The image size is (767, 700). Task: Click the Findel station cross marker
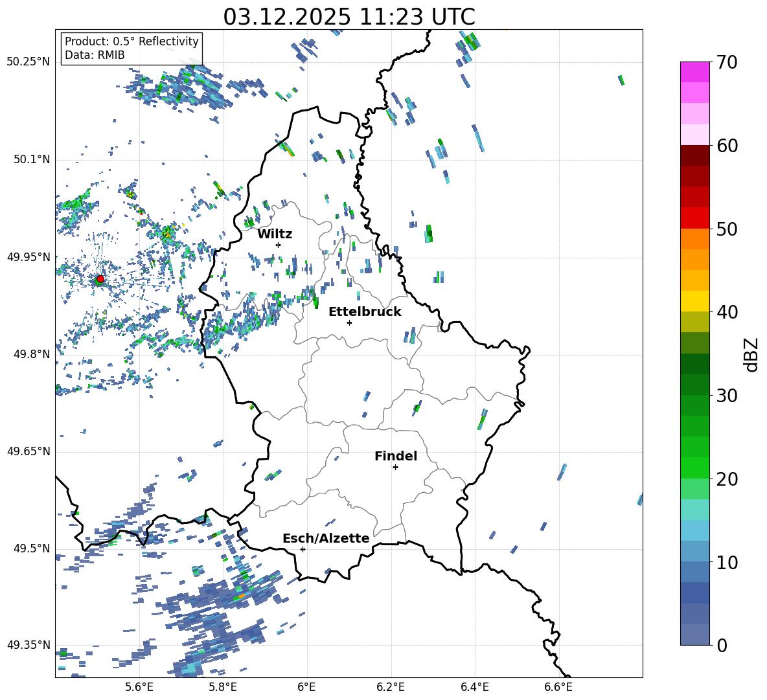(x=395, y=467)
